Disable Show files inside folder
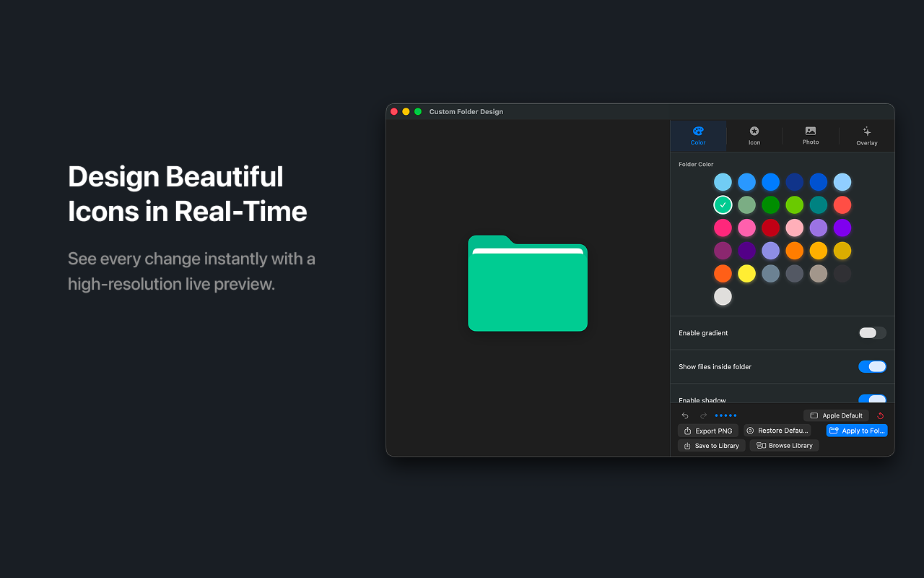The width and height of the screenshot is (924, 578). click(x=871, y=366)
